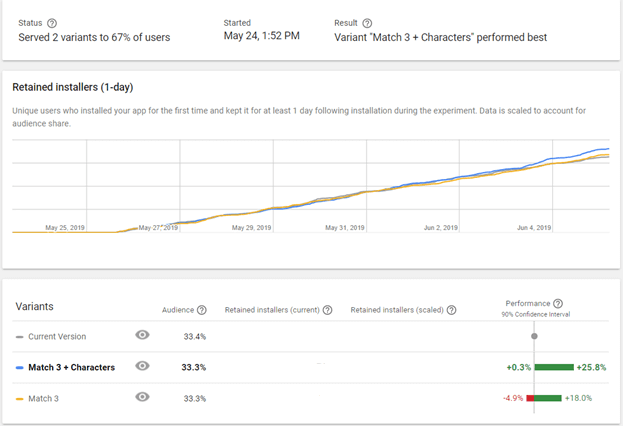The height and width of the screenshot is (426, 623).
Task: Open help for Retained installers (scaled)
Action: [451, 310]
